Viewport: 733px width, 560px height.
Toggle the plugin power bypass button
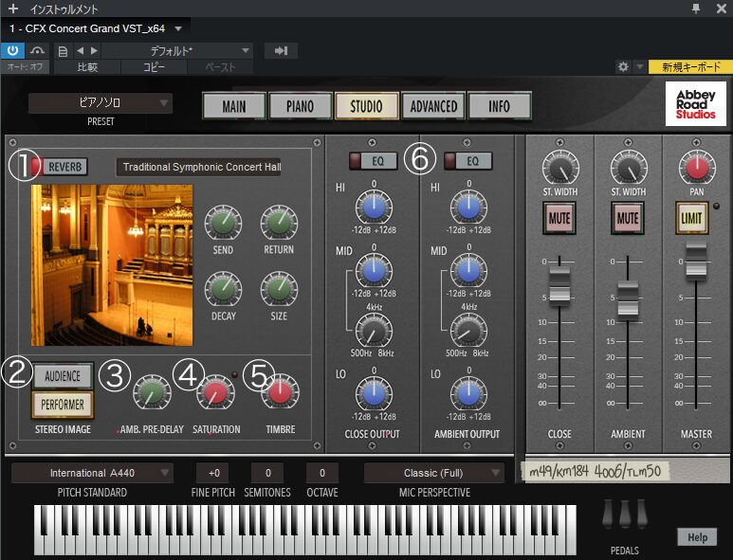(x=12, y=50)
